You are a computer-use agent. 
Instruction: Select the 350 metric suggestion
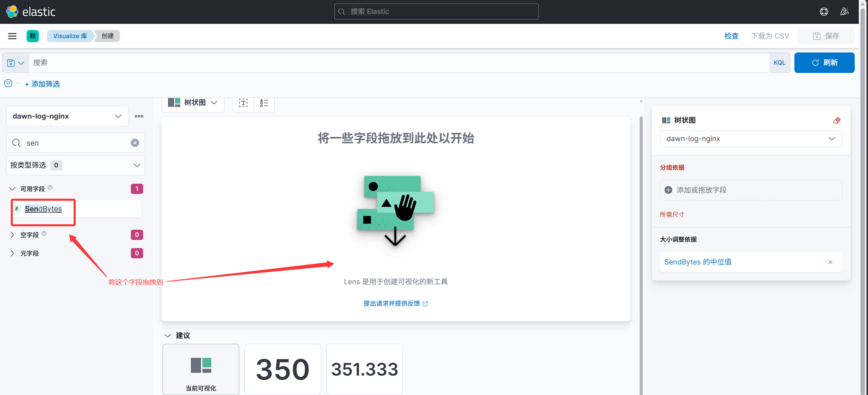283,369
